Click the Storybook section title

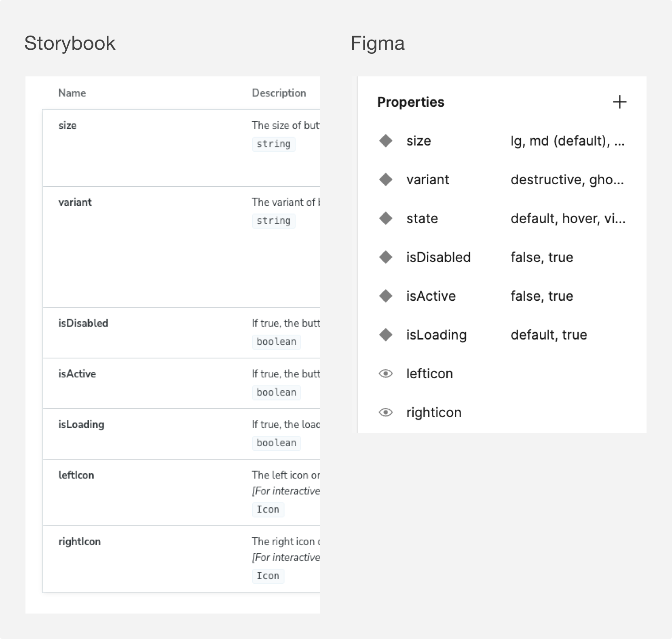pos(70,43)
